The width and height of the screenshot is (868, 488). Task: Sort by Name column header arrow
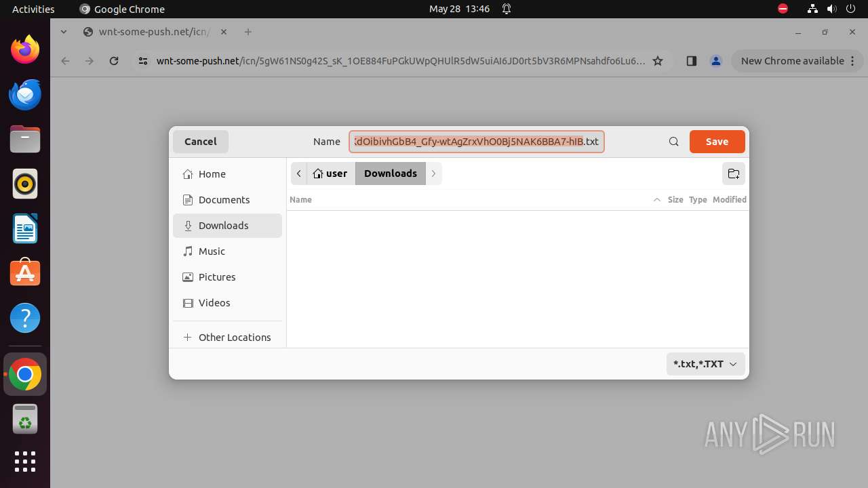656,200
